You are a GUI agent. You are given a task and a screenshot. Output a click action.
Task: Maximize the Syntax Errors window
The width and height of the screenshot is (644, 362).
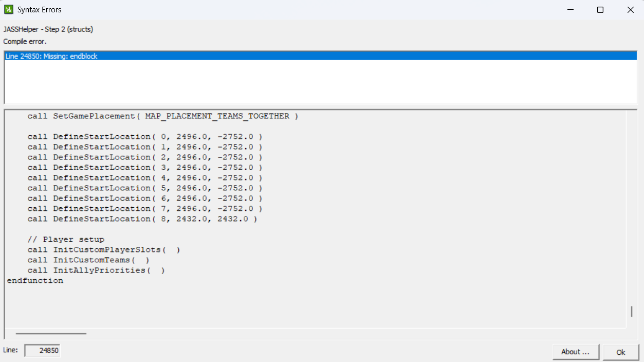point(600,10)
